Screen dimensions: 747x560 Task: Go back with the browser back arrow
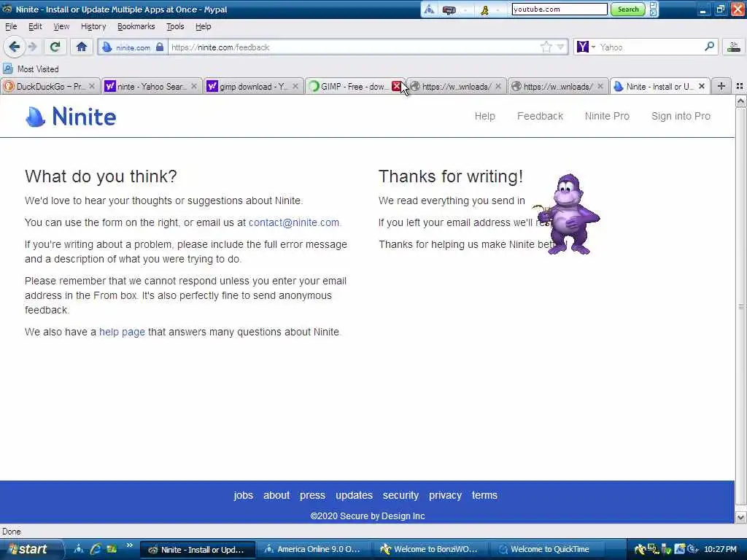15,47
